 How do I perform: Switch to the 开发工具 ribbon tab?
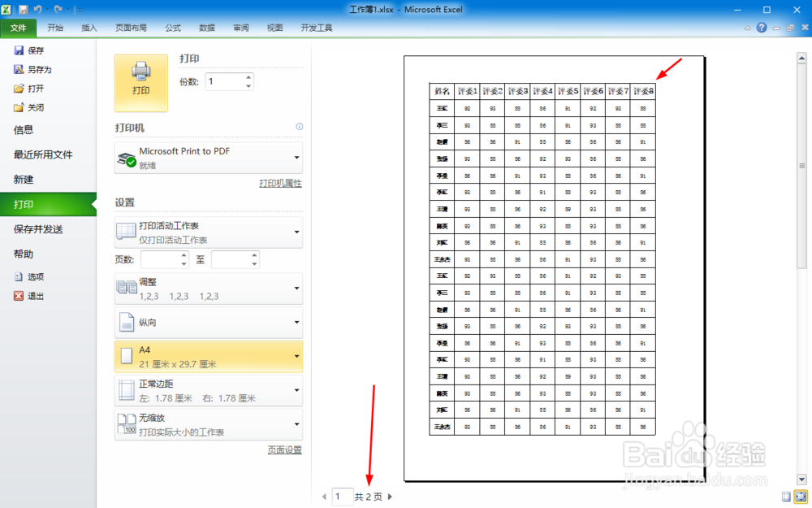click(x=317, y=28)
